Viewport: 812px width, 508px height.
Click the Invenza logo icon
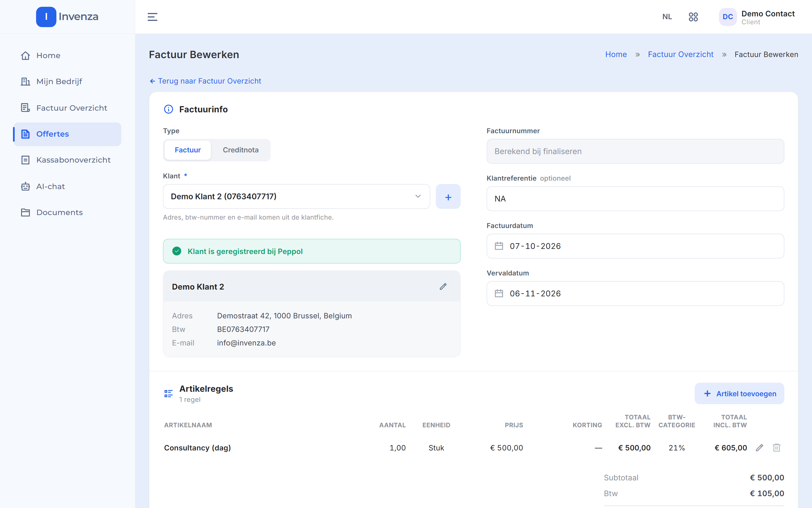46,16
